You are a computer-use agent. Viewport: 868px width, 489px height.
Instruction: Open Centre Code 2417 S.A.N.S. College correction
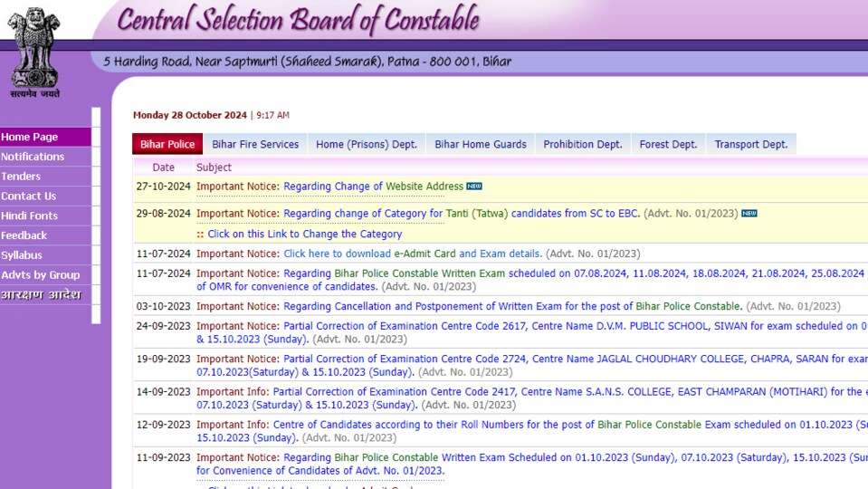pyautogui.click(x=529, y=398)
